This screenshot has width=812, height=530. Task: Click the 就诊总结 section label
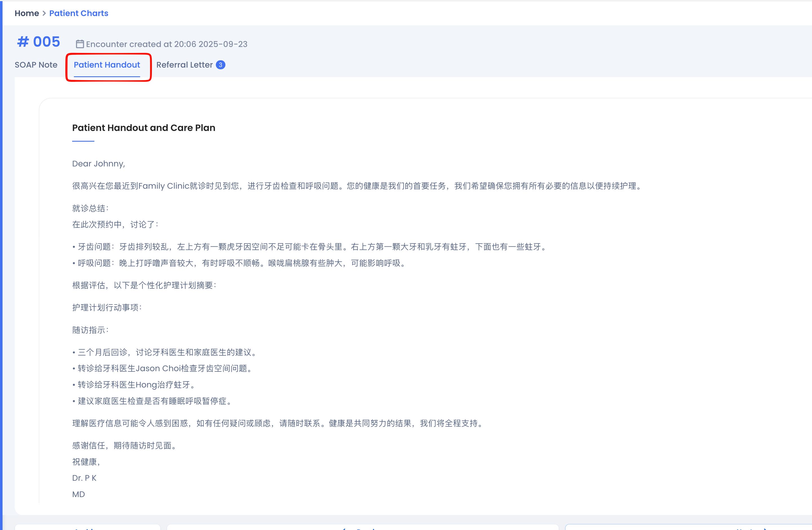(90, 208)
